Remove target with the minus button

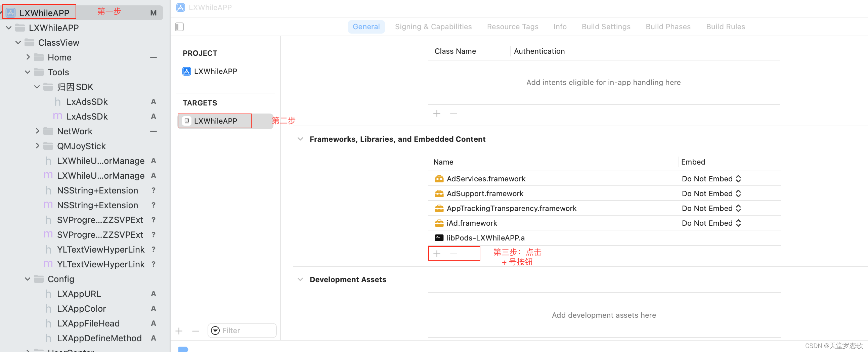pyautogui.click(x=196, y=331)
